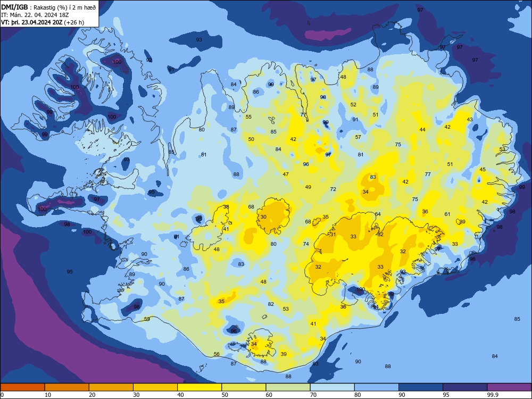Image resolution: width=532 pixels, height=399 pixels.
Task: Click the purple legend swatch above 99.9
Action: click(x=509, y=387)
